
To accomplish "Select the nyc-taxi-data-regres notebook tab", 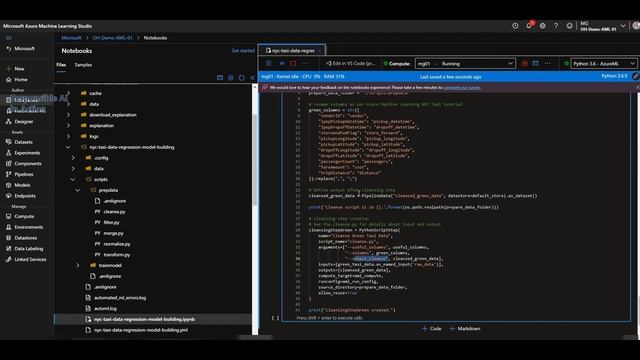I will point(291,51).
